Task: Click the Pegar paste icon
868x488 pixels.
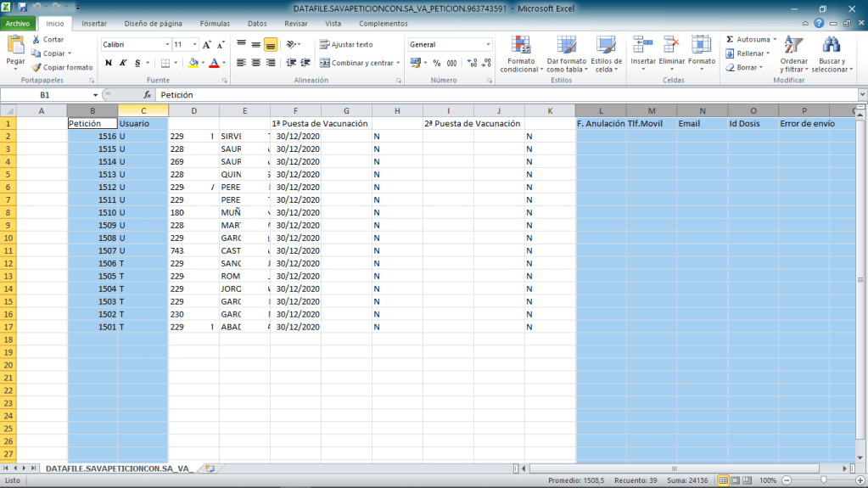Action: (15, 46)
